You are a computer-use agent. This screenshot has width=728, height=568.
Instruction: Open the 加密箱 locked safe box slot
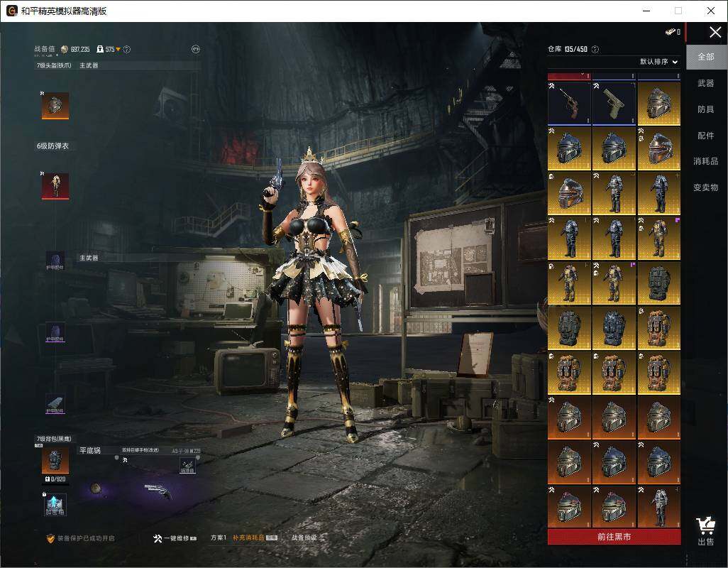tap(55, 504)
